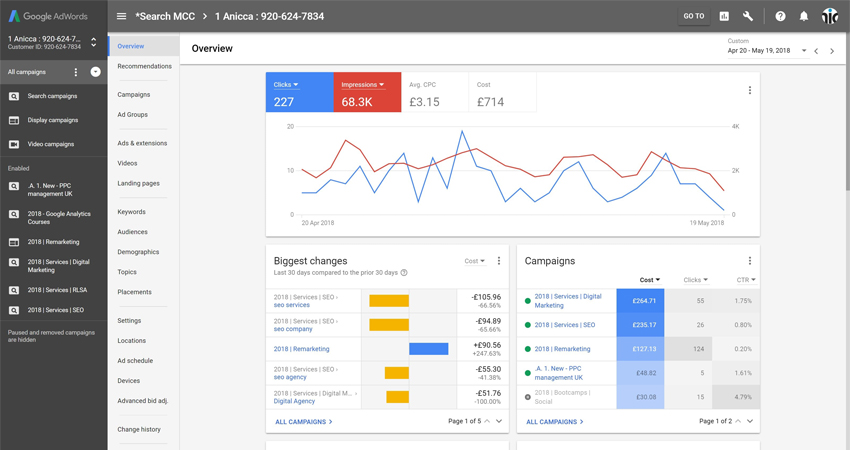This screenshot has height=450, width=850.
Task: Open the 2018 | Remarketing link in Biggest changes
Action: pyautogui.click(x=301, y=349)
